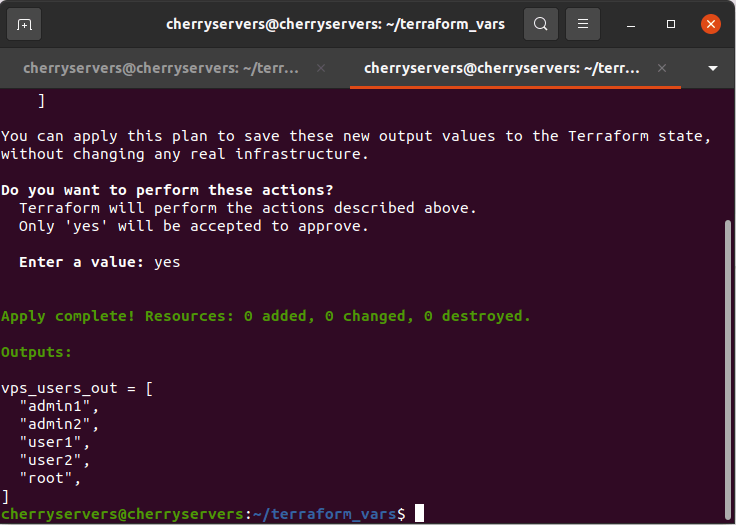Expand the tab list dropdown arrow
This screenshot has height=525, width=736.
coord(713,68)
